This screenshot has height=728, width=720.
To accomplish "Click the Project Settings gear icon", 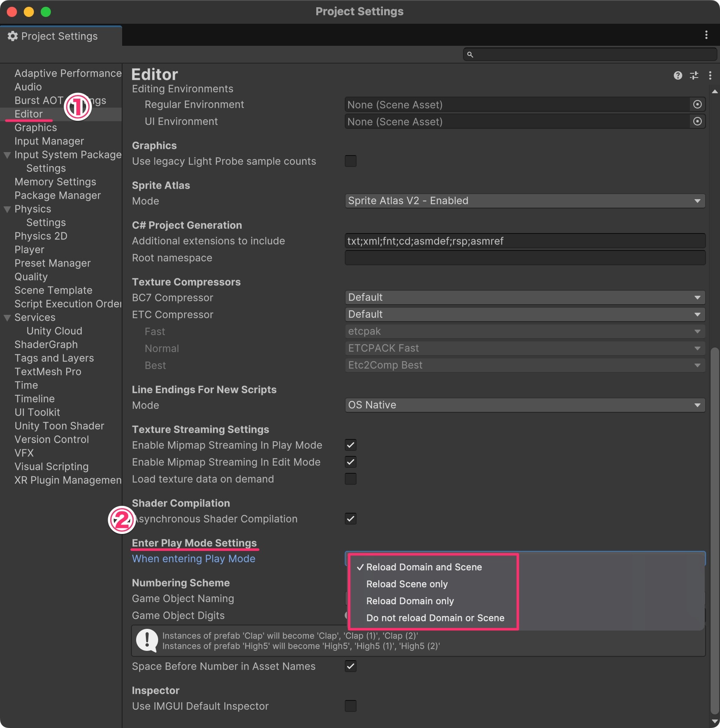I will 13,36.
